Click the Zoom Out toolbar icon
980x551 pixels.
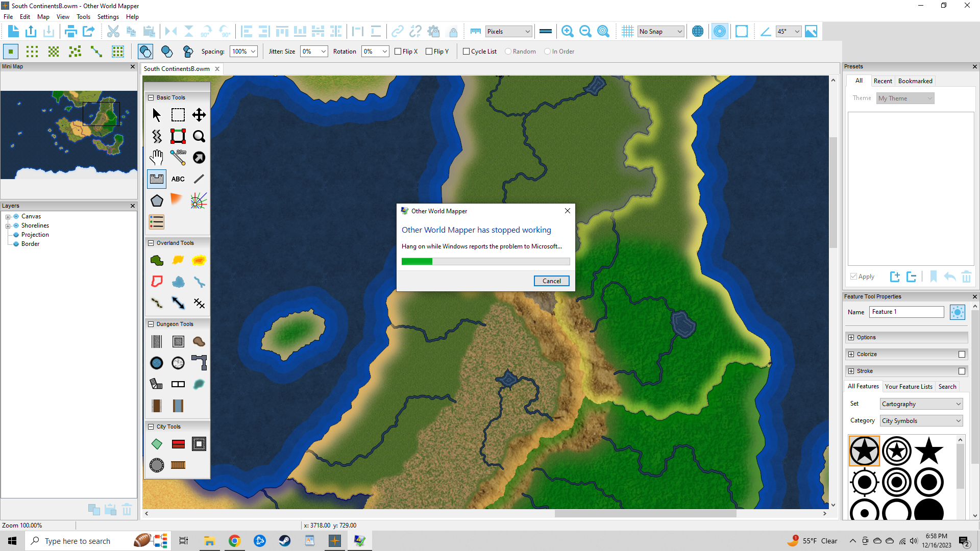pos(585,31)
